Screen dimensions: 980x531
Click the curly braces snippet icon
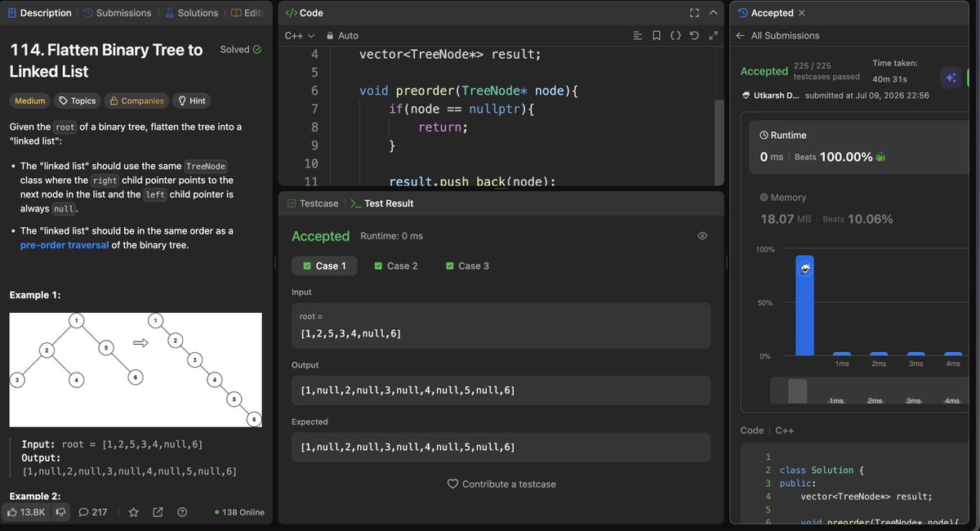pyautogui.click(x=675, y=36)
